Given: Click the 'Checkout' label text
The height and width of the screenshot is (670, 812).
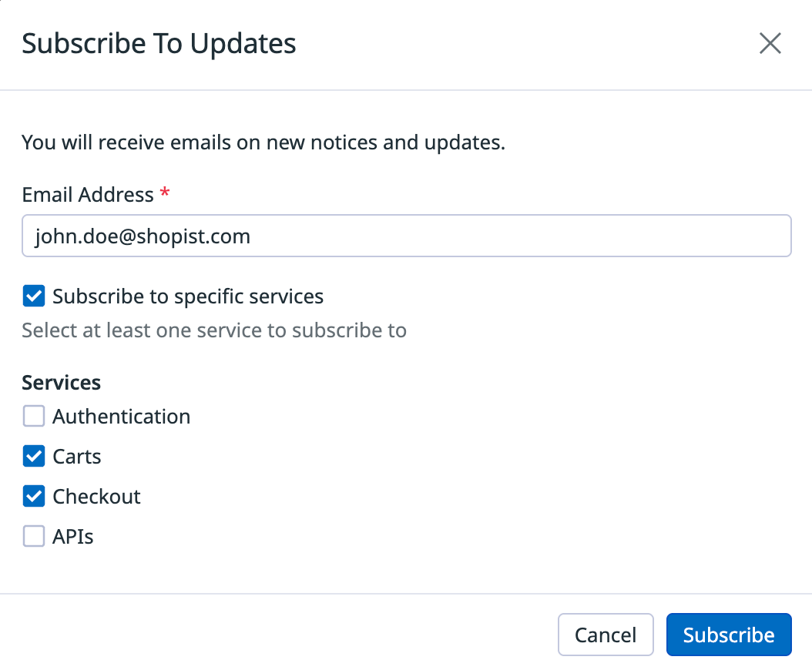Looking at the screenshot, I should 96,497.
